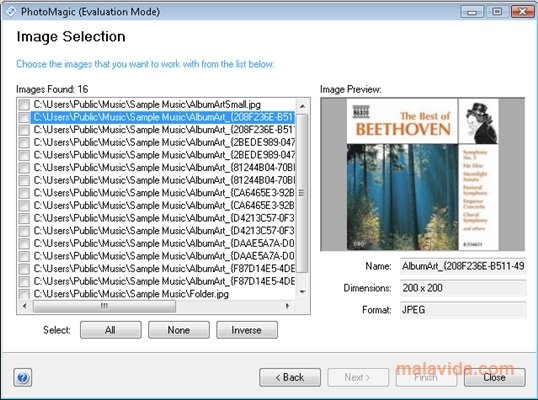Check the AlbumArtSmall.jpg checkbox
Screen dimensions: 538x400
pos(24,105)
